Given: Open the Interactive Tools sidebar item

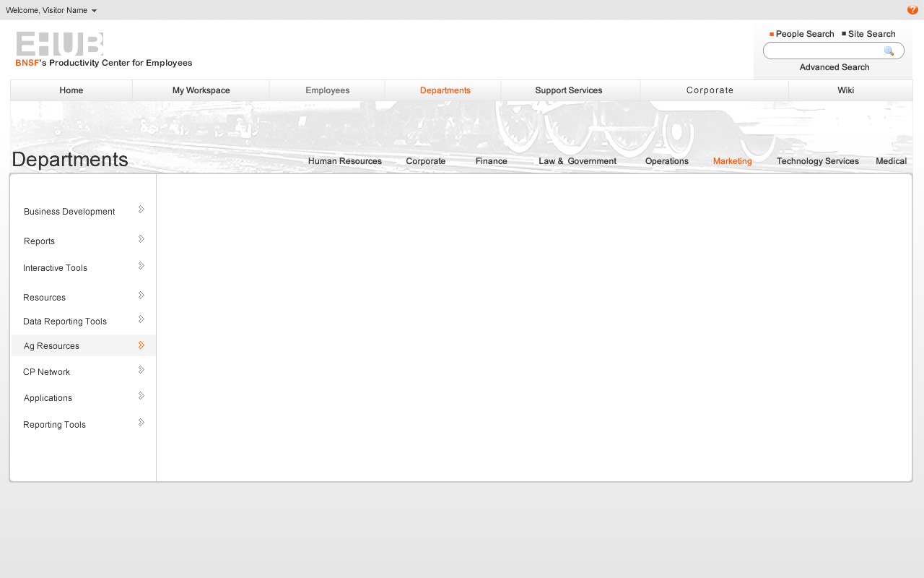Looking at the screenshot, I should tap(55, 268).
